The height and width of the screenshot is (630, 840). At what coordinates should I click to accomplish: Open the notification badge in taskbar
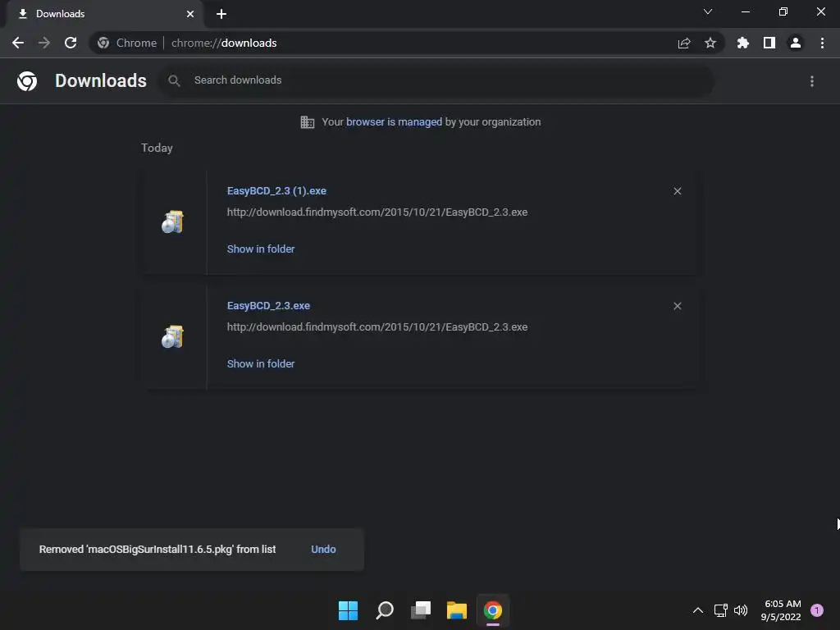point(817,610)
